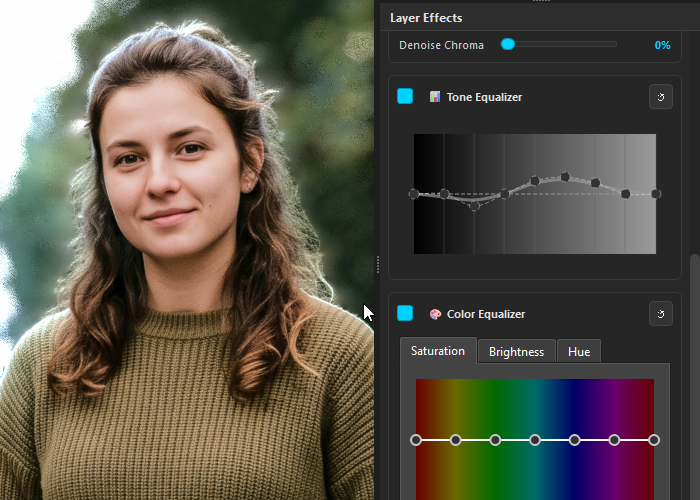The width and height of the screenshot is (700, 500).
Task: Click the Layer Effects panel title
Action: (426, 18)
